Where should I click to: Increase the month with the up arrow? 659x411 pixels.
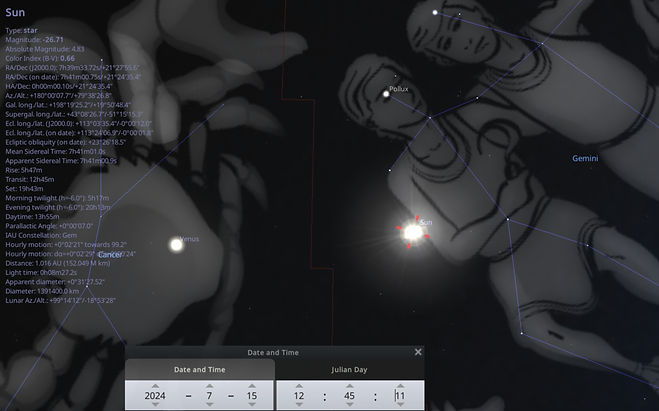pyautogui.click(x=209, y=386)
